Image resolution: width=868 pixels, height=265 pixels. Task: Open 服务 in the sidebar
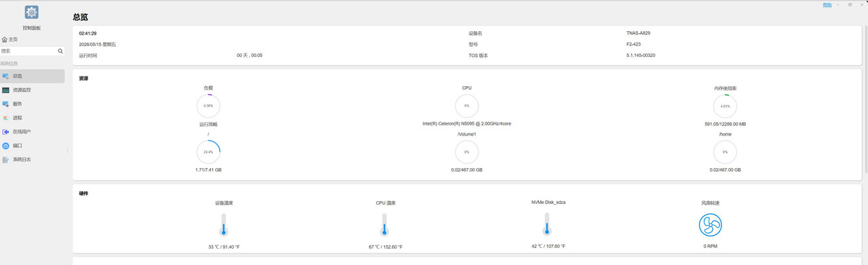[33, 104]
